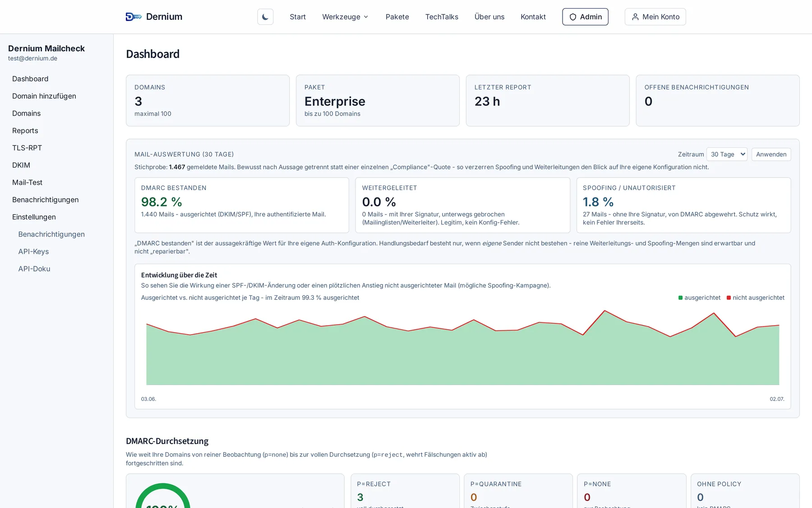Screen dimensions: 812x508
Task: Click the Anwenden button
Action: [771, 154]
